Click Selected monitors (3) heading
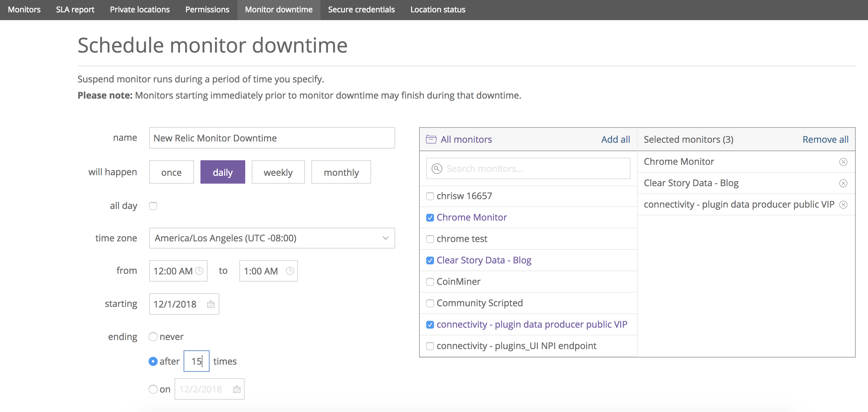Screen dimensions: 868x412 [x=688, y=139]
